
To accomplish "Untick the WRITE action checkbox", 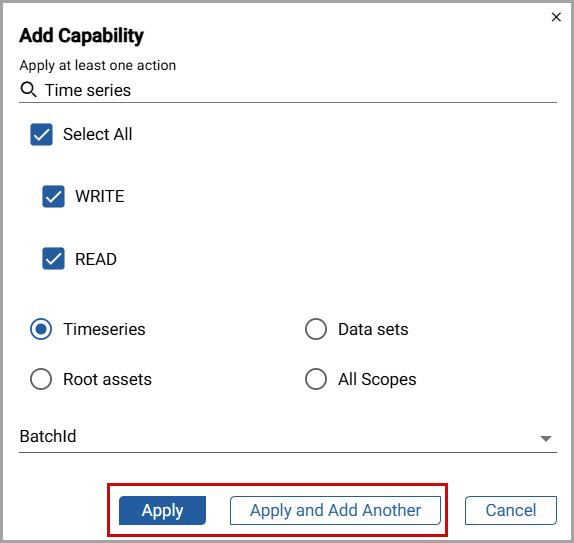I will 53,197.
